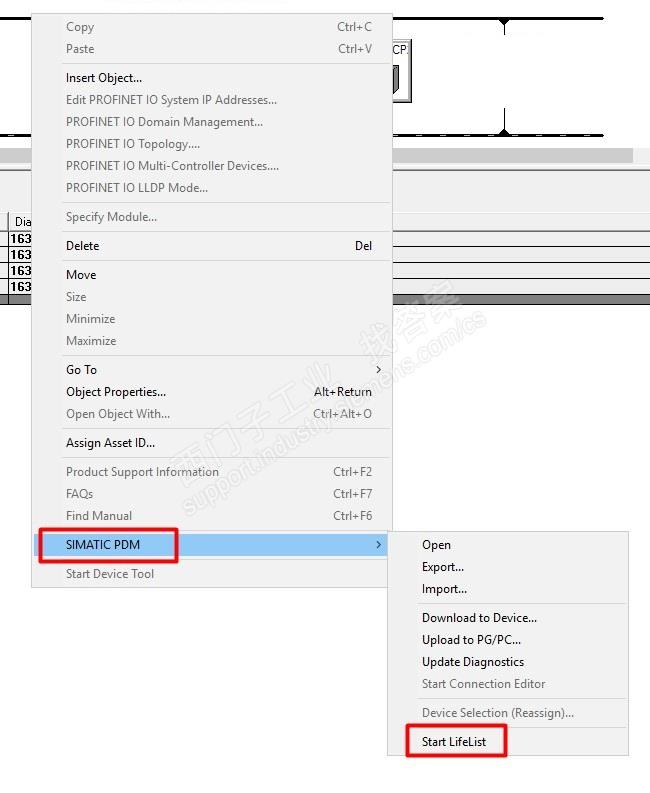Choose Import... in the submenu
The height and width of the screenshot is (793, 650).
[x=508, y=589]
